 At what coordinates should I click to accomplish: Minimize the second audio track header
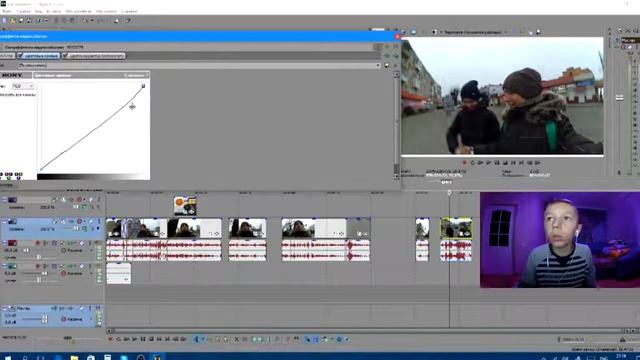coord(5,266)
